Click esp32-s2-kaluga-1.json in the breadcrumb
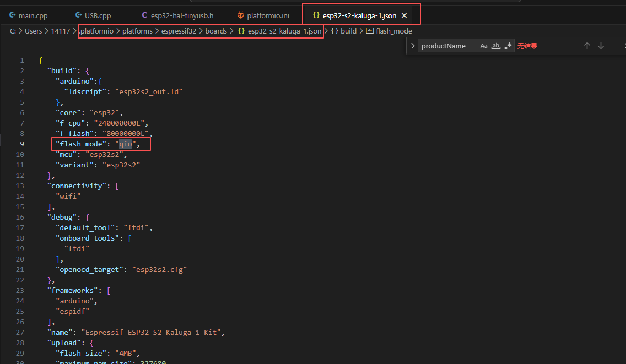 tap(284, 31)
